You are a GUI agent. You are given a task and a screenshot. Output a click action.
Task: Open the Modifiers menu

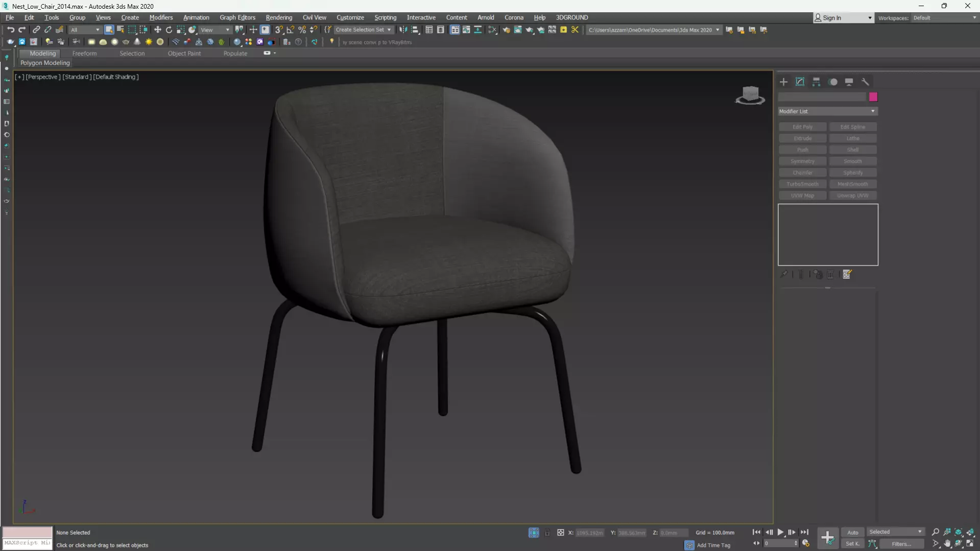pyautogui.click(x=161, y=17)
